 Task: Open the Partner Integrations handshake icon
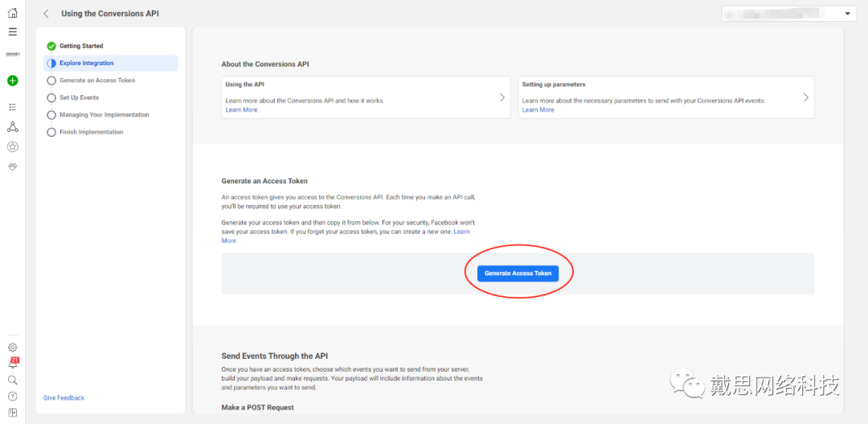[x=12, y=167]
